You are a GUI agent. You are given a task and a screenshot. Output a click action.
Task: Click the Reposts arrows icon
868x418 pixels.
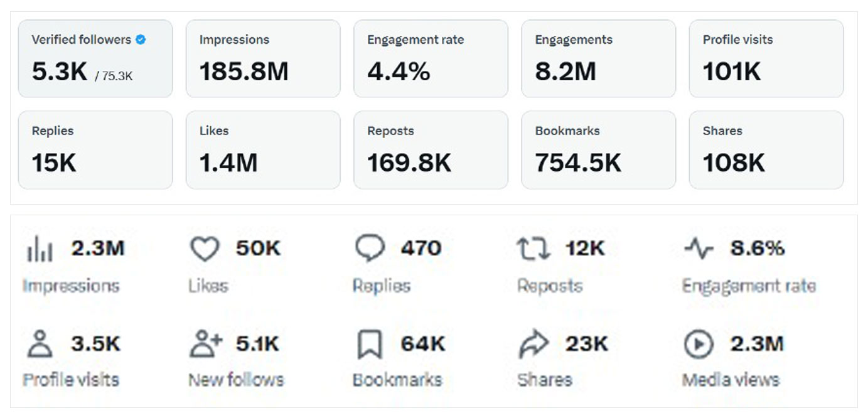[x=533, y=249]
